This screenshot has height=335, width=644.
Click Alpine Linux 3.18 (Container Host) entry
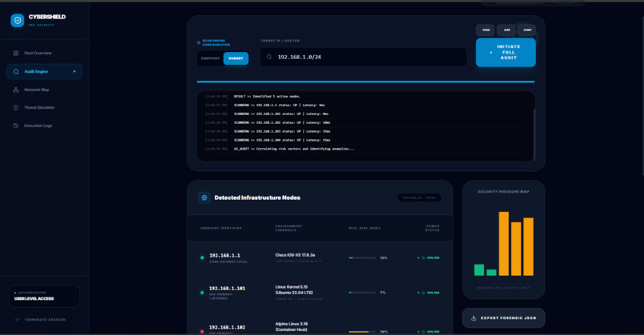click(x=292, y=327)
